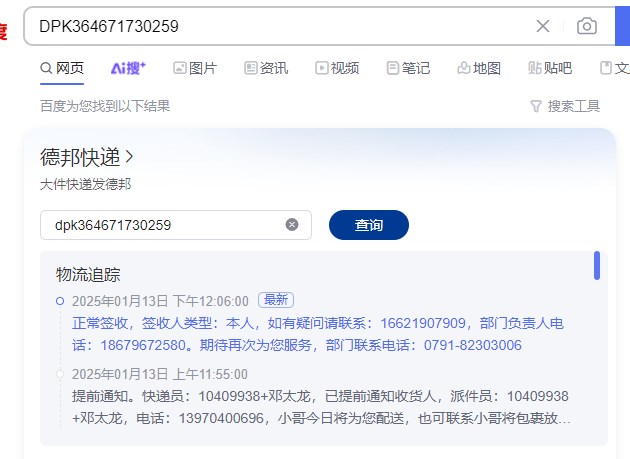Click the 大件快递发德邦 subtitle

click(86, 184)
